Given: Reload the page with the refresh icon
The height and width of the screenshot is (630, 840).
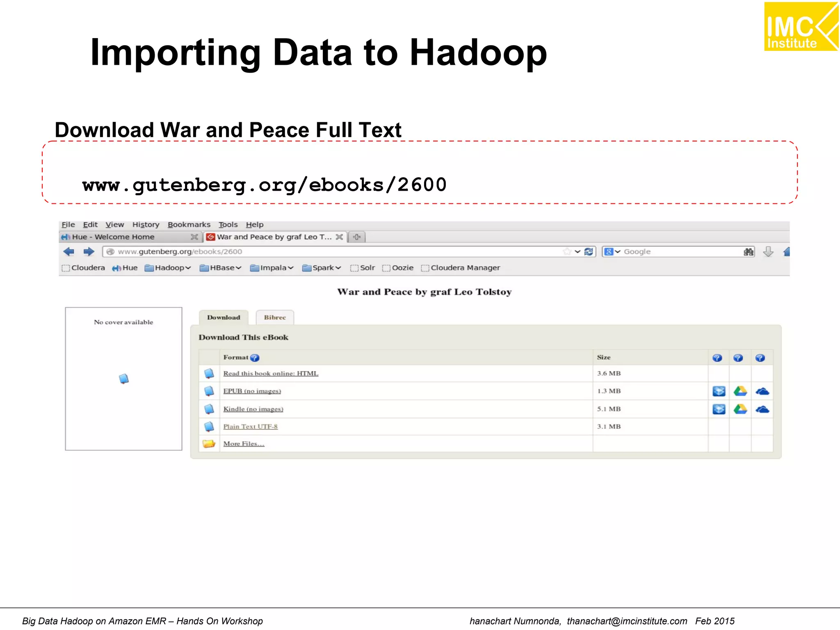Looking at the screenshot, I should tap(589, 251).
